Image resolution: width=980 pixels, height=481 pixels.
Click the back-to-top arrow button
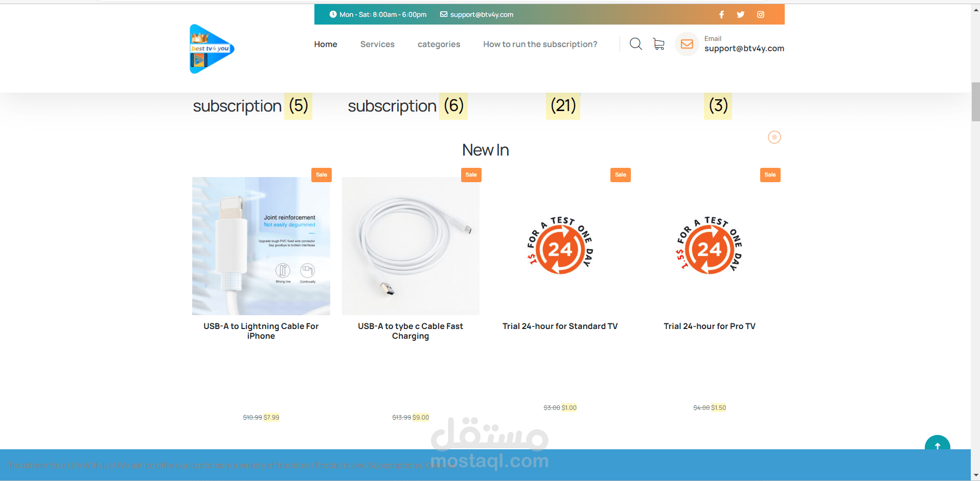(x=937, y=444)
